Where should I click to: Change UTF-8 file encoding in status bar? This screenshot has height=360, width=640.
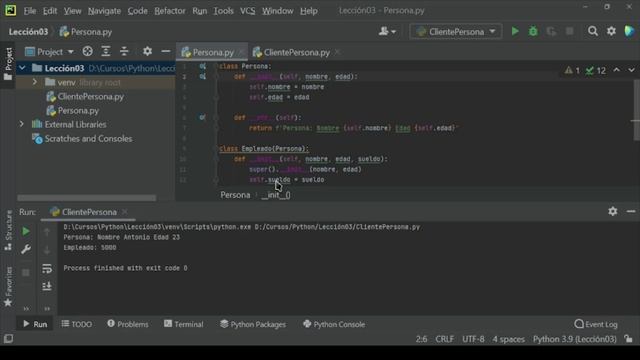pyautogui.click(x=473, y=339)
